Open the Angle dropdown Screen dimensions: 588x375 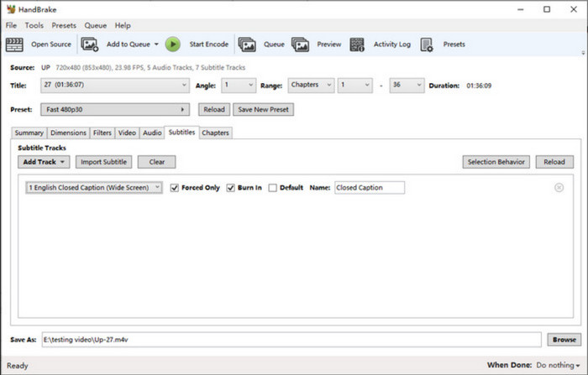[239, 85]
